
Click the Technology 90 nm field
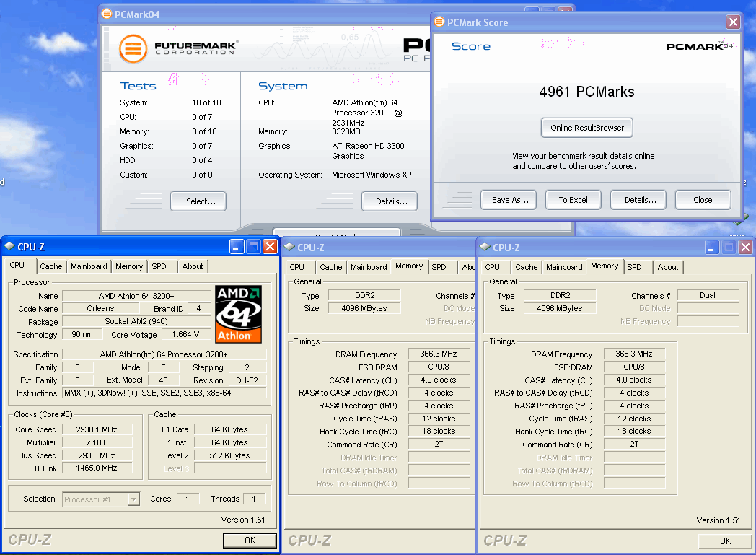click(82, 334)
